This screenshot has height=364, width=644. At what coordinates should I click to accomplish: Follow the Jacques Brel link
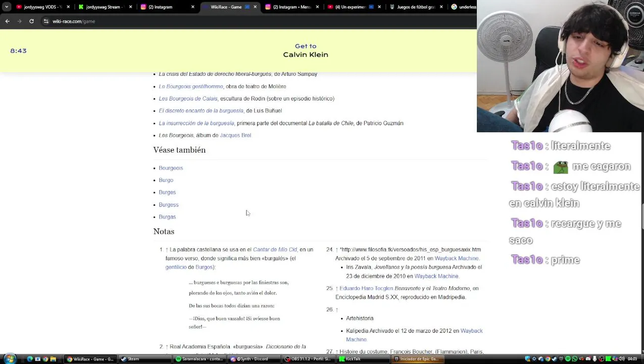click(x=235, y=135)
